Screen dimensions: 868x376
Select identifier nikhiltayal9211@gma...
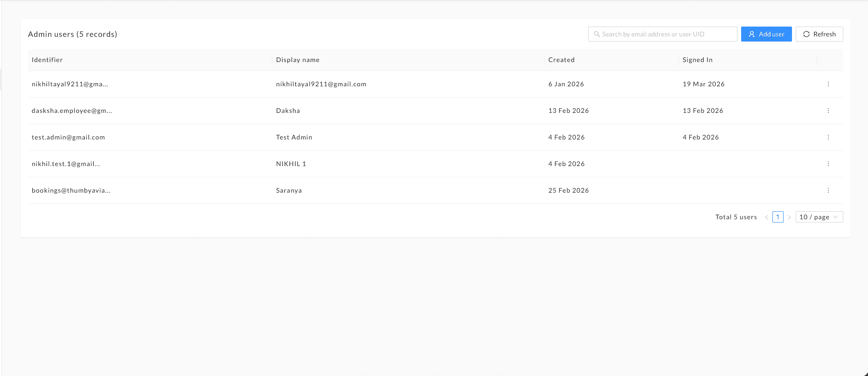(x=70, y=84)
